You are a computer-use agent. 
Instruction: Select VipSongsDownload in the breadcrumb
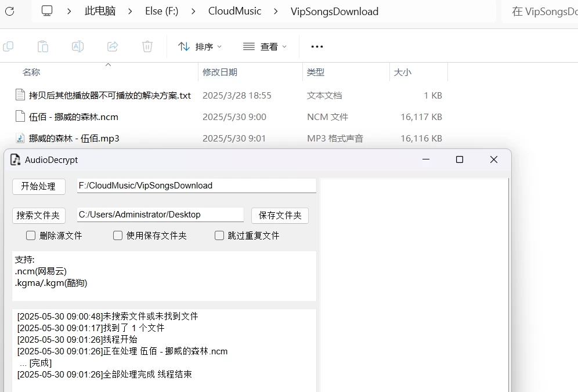(x=334, y=12)
